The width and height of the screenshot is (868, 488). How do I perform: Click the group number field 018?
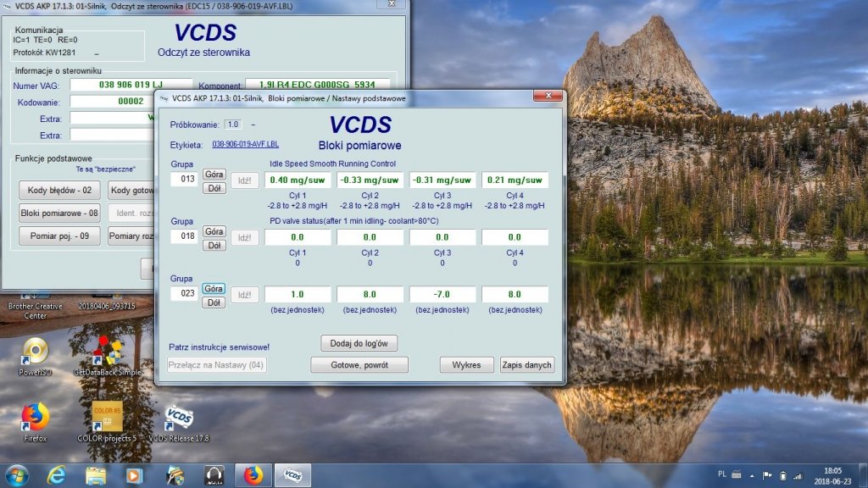click(184, 236)
